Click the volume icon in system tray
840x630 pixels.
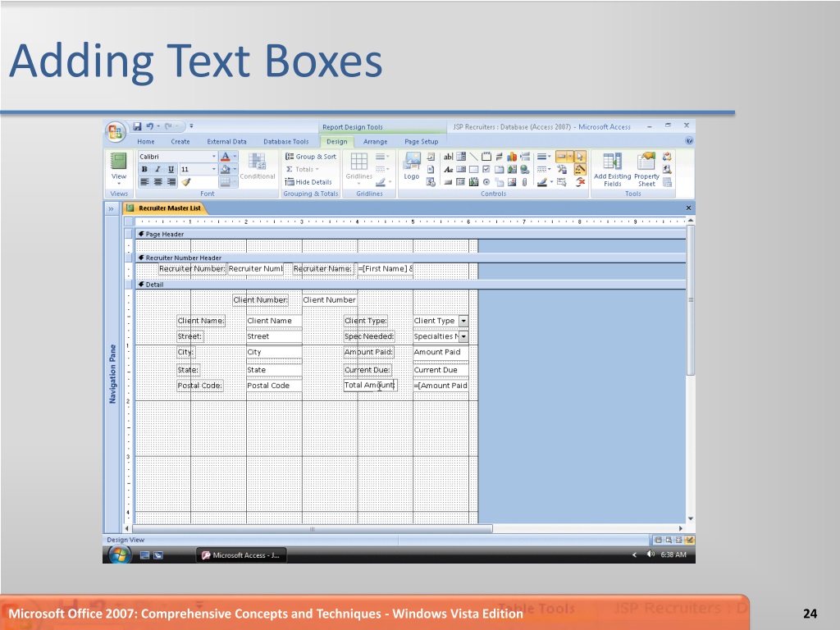(651, 555)
